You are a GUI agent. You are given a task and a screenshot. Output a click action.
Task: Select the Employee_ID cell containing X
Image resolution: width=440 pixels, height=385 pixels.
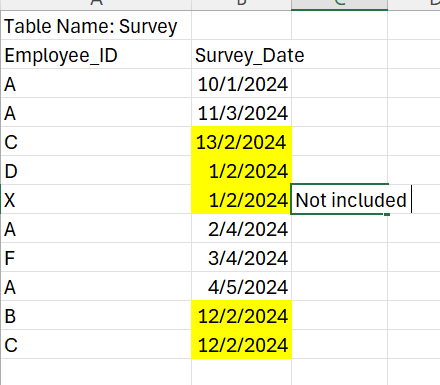(96, 199)
